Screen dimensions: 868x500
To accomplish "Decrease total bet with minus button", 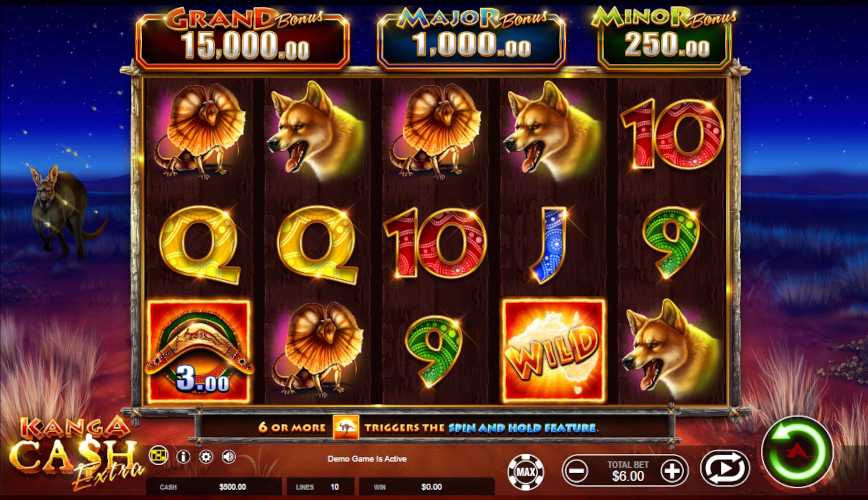I will 576,471.
